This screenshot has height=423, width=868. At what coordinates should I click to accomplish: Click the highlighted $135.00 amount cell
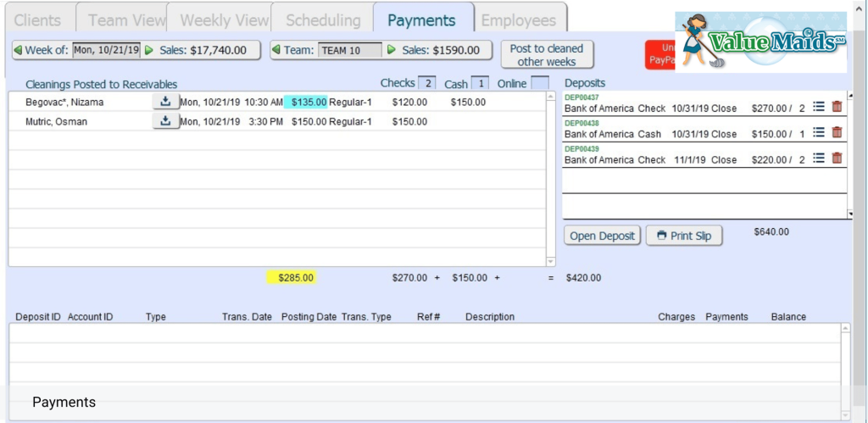[x=305, y=103]
